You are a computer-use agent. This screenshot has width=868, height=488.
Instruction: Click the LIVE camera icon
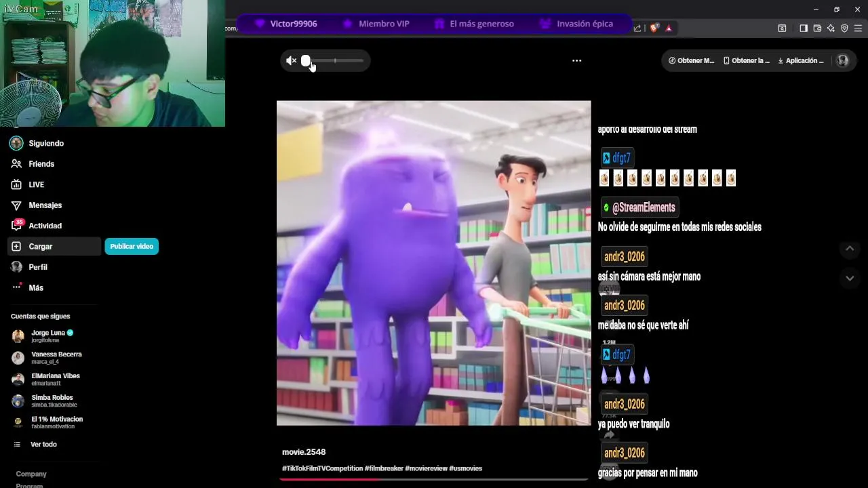[16, 184]
